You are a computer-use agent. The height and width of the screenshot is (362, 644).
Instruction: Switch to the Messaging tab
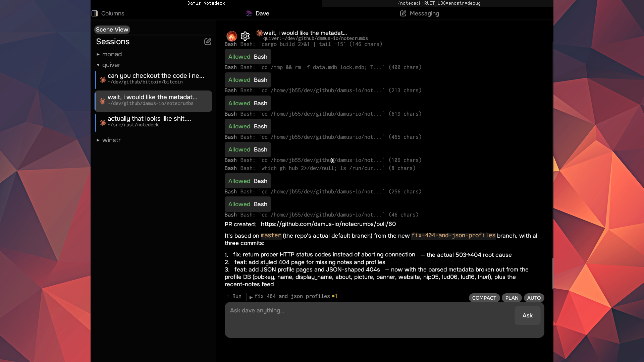[420, 13]
